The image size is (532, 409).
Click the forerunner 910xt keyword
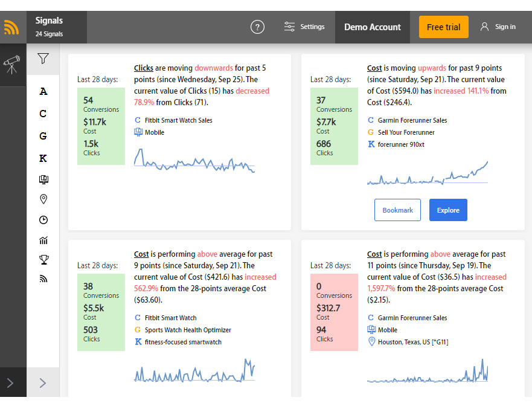(401, 144)
